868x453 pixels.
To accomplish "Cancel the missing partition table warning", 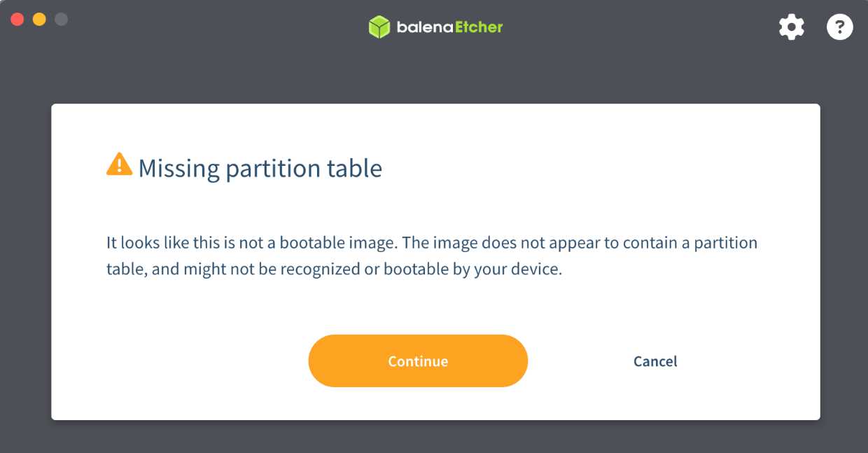I will click(x=654, y=361).
